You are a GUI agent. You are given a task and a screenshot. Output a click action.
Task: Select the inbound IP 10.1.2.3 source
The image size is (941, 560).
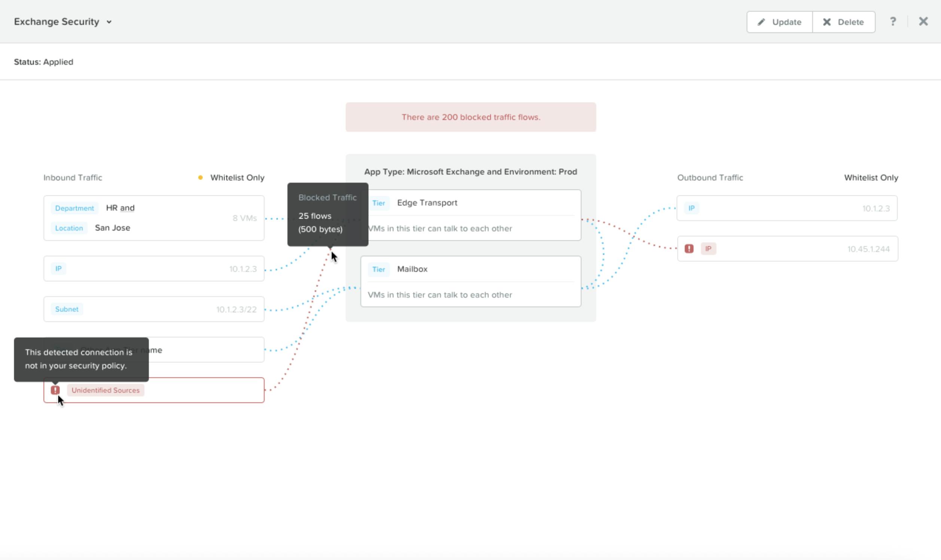153,269
